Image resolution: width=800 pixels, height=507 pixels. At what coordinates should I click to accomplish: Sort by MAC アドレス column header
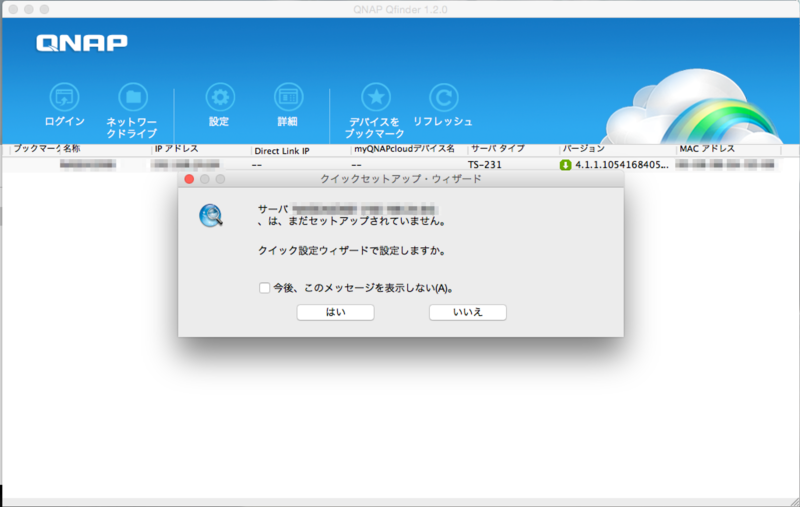pos(707,149)
